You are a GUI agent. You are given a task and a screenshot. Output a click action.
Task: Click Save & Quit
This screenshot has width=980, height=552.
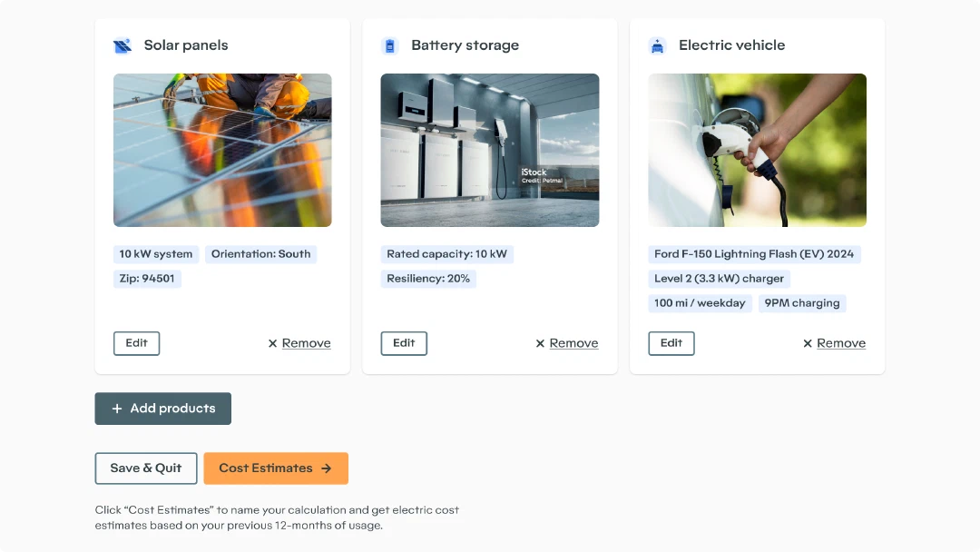[145, 468]
